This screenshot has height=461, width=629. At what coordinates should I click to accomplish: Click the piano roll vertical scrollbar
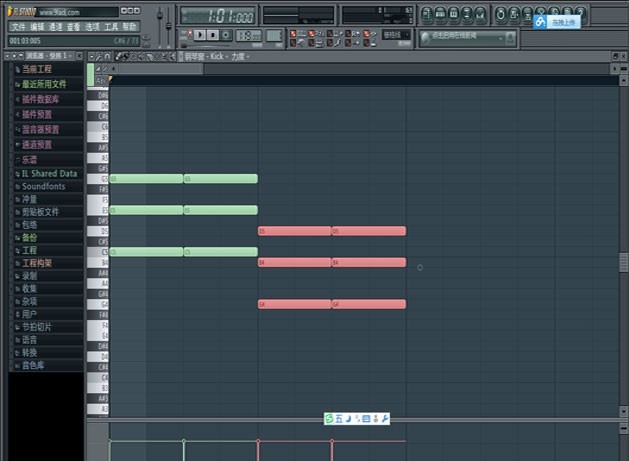(x=623, y=262)
